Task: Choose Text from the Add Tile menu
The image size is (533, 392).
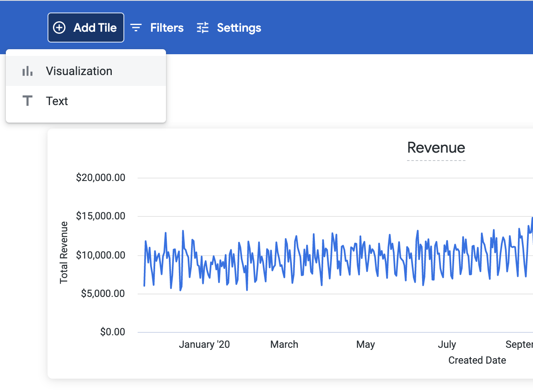Action: click(x=57, y=101)
